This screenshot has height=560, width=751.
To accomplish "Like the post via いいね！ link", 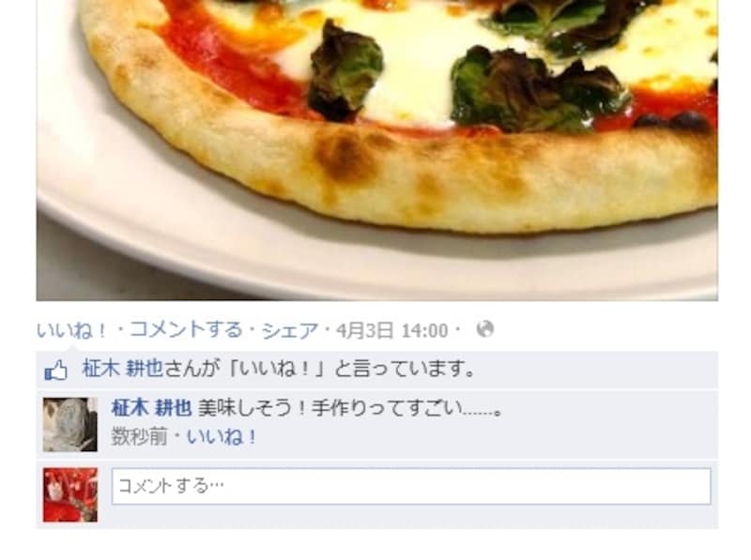I will (72, 330).
